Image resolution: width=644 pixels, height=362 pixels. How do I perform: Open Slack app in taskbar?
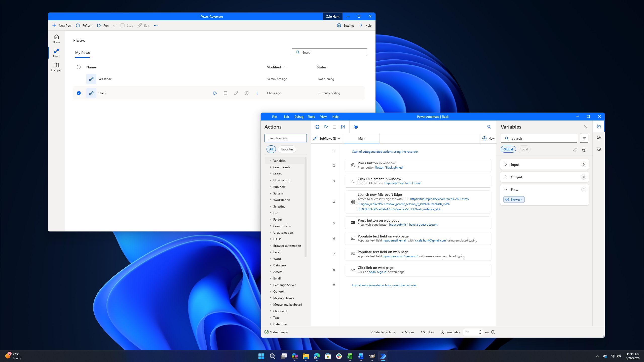339,356
